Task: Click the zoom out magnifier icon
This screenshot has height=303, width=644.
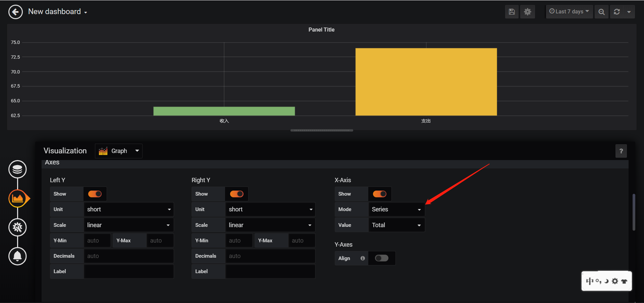Action: (x=602, y=12)
